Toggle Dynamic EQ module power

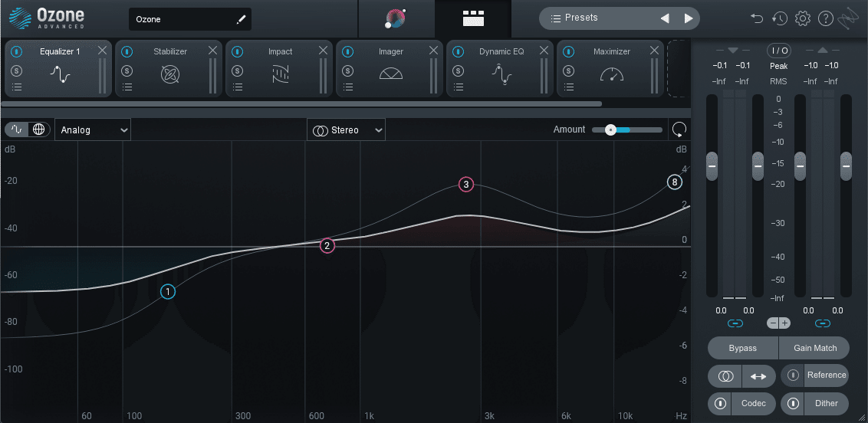click(x=459, y=51)
